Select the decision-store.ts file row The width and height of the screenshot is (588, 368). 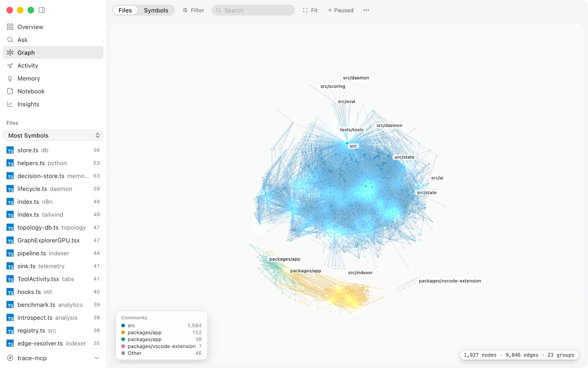click(53, 176)
